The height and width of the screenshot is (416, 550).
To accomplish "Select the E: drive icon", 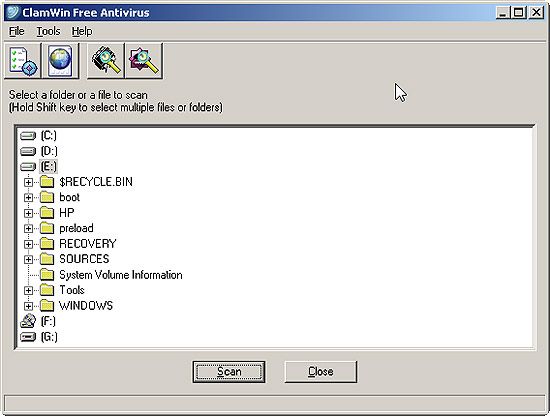I will [x=28, y=167].
